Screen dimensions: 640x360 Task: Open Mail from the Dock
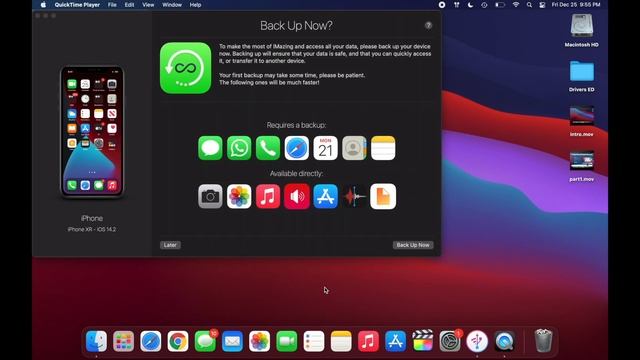232,341
